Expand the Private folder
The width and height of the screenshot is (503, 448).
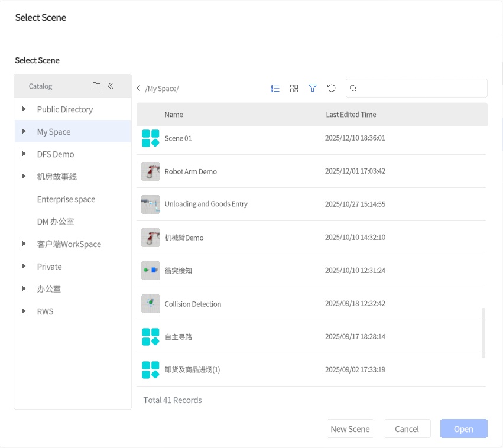(24, 267)
